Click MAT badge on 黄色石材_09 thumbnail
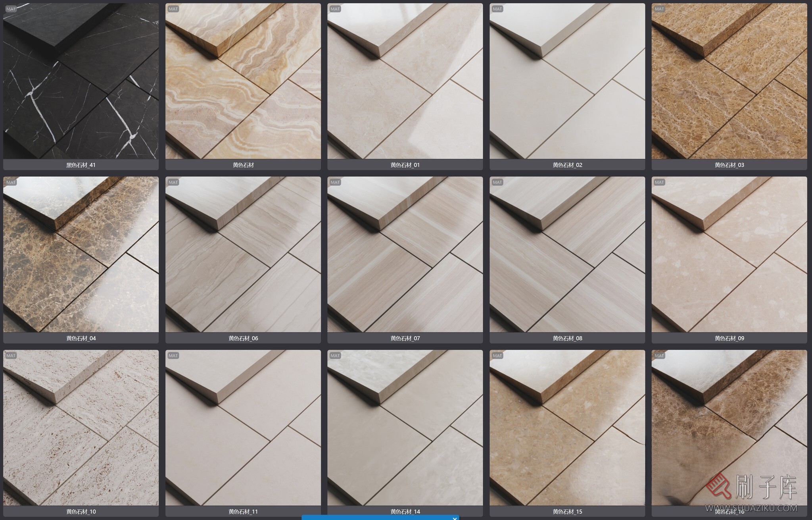Screen dimensions: 812x520 point(659,182)
